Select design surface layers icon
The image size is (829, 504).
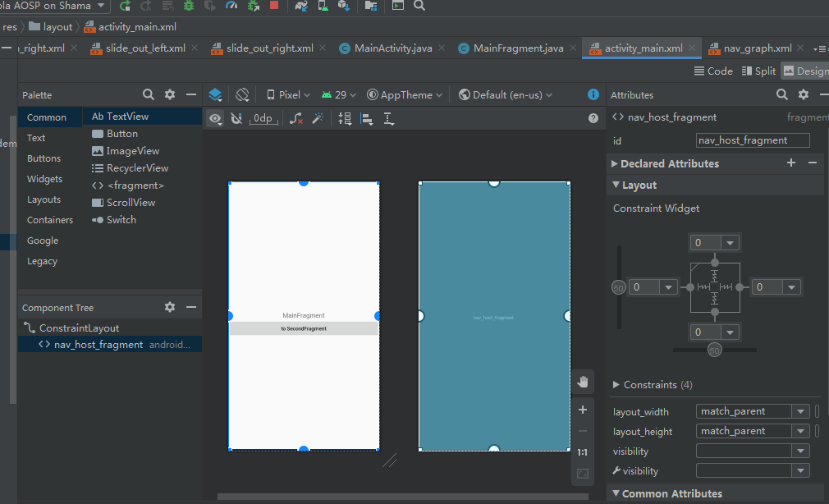pos(215,94)
